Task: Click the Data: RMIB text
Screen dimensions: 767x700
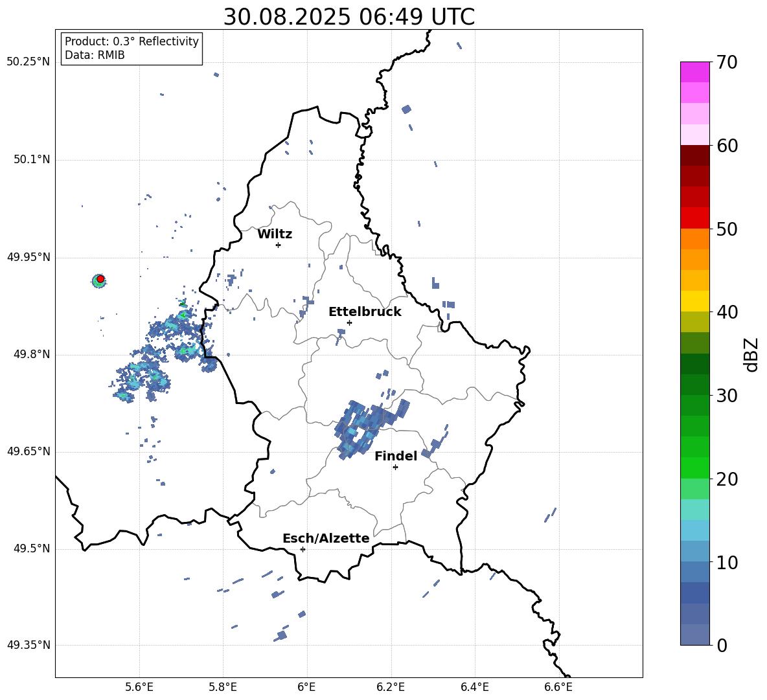Action: click(x=95, y=55)
